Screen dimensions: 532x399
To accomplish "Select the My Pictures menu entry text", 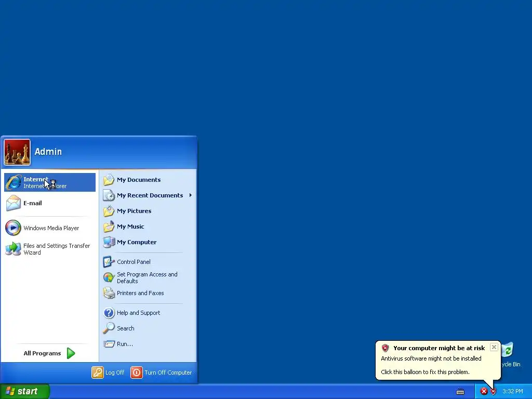I will click(134, 211).
